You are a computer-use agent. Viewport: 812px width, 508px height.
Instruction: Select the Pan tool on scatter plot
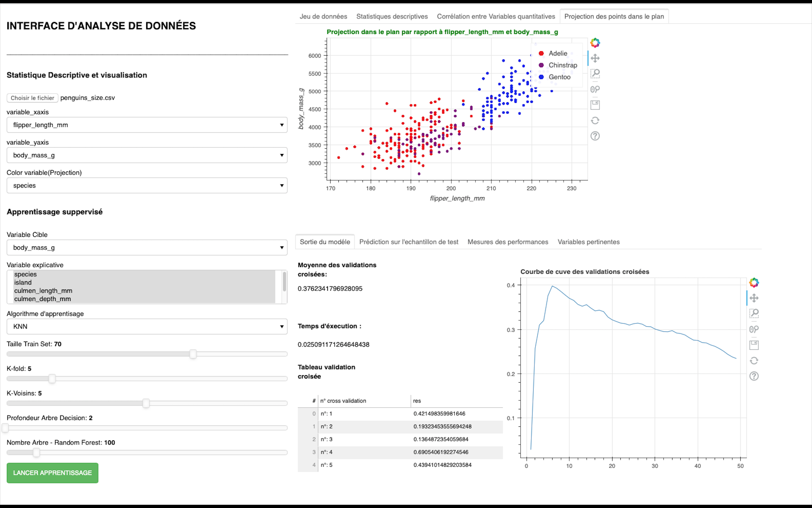[x=595, y=58]
